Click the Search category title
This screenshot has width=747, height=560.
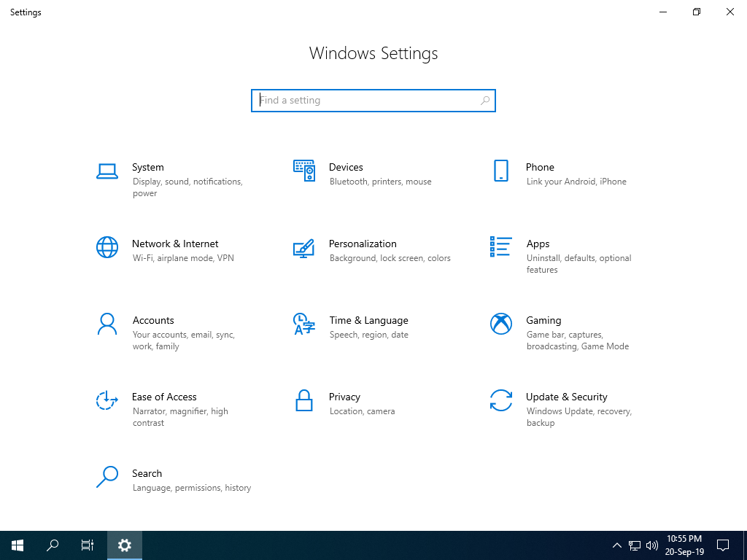(x=147, y=474)
